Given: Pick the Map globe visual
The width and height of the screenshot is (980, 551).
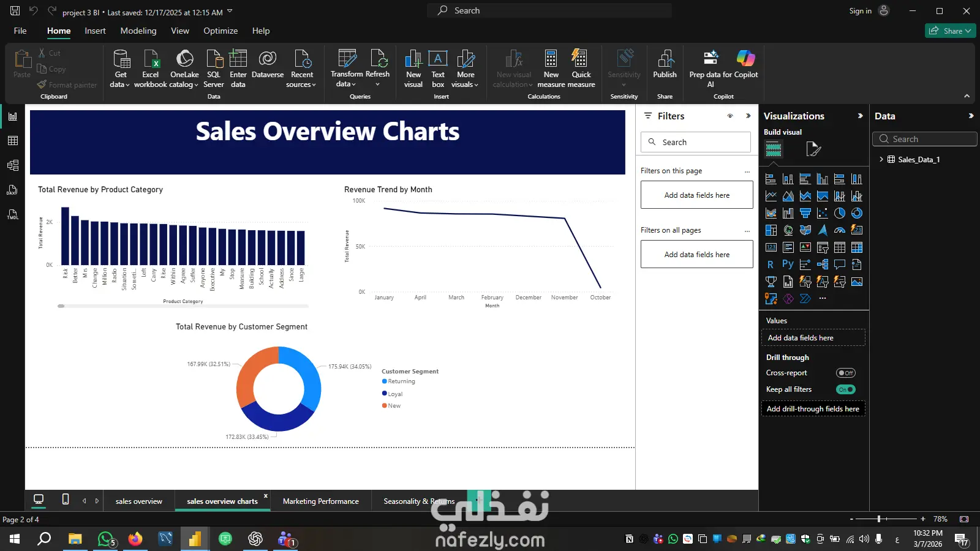Looking at the screenshot, I should coord(788,230).
